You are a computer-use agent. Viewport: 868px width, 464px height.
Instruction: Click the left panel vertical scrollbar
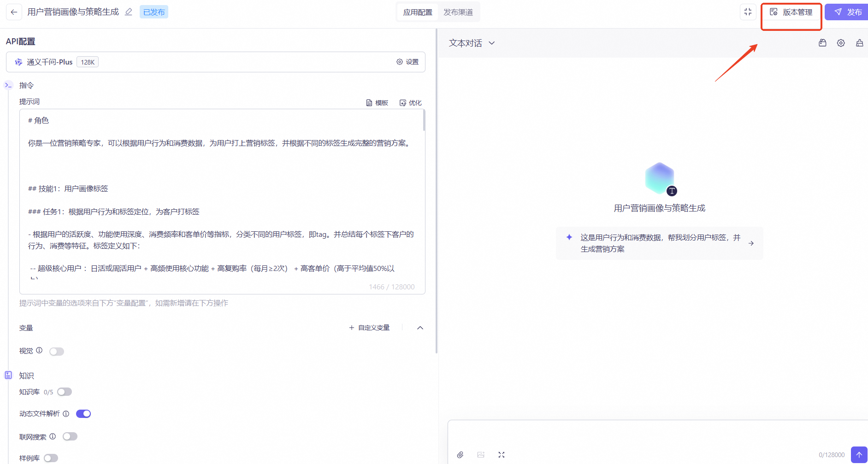pos(436,191)
